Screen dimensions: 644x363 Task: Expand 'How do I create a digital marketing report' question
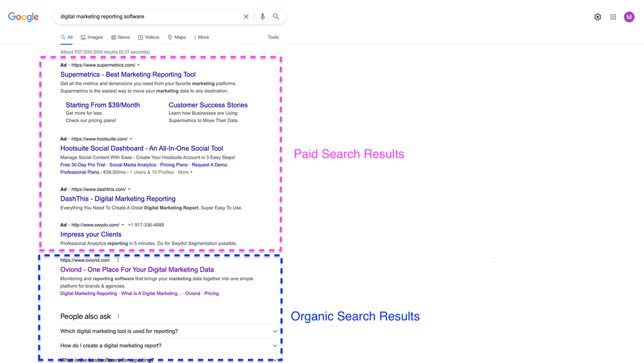169,346
